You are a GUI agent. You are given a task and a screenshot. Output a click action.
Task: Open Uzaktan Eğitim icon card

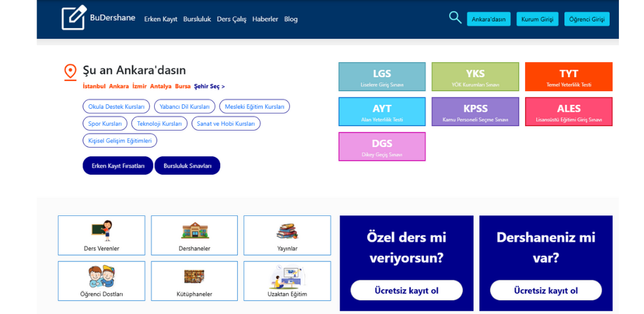tap(287, 281)
